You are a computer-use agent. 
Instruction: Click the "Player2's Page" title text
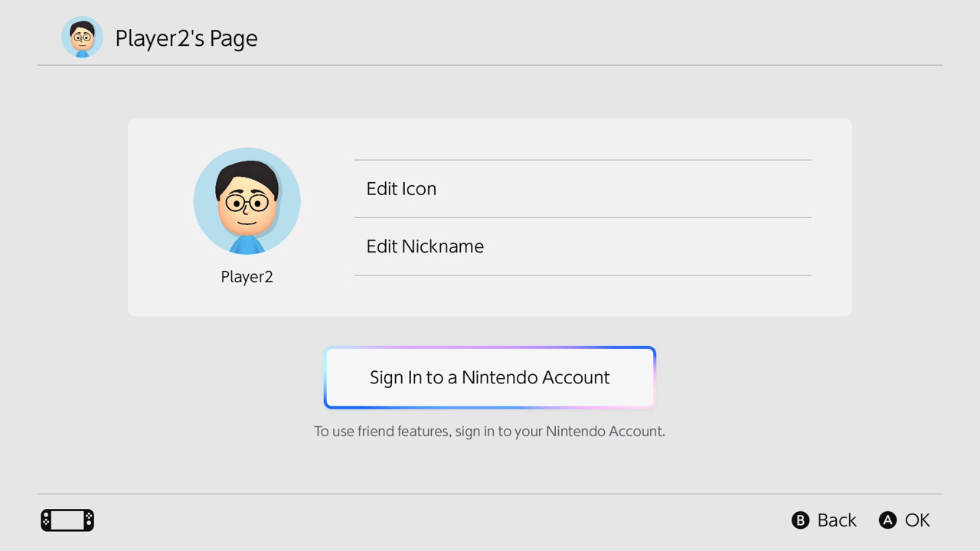click(x=186, y=38)
